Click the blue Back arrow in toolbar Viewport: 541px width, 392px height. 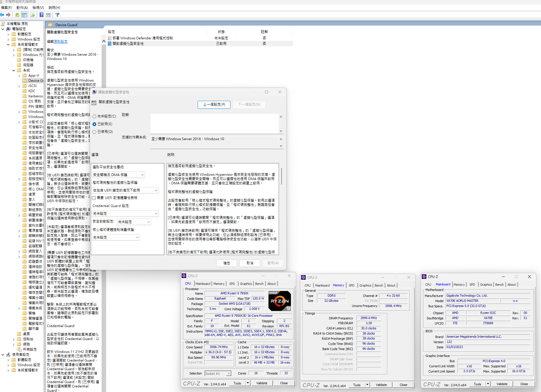coord(2,15)
